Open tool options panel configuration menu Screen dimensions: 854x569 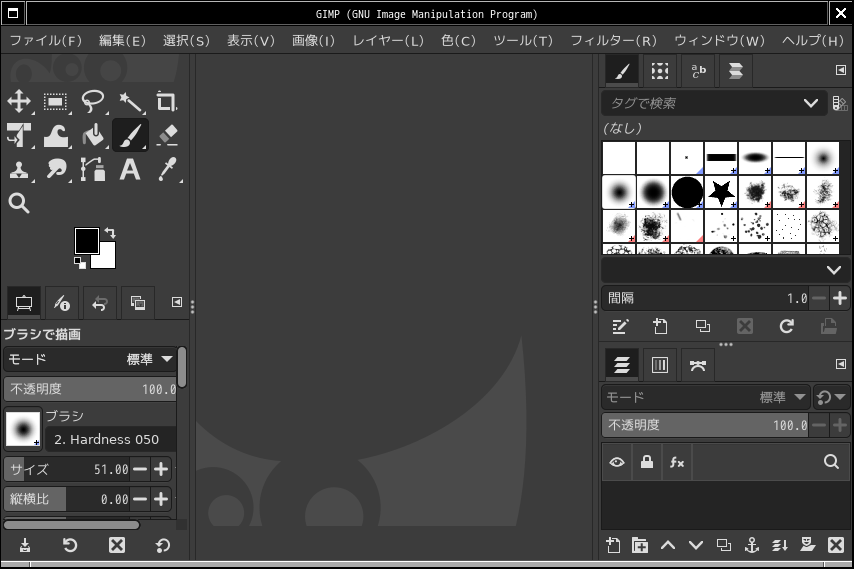(177, 302)
